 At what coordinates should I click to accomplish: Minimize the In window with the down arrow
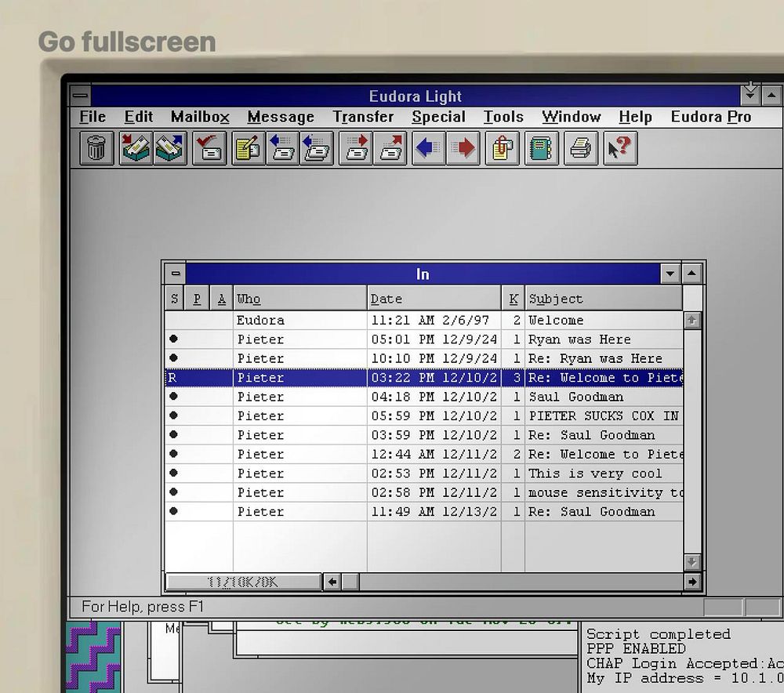(x=670, y=274)
